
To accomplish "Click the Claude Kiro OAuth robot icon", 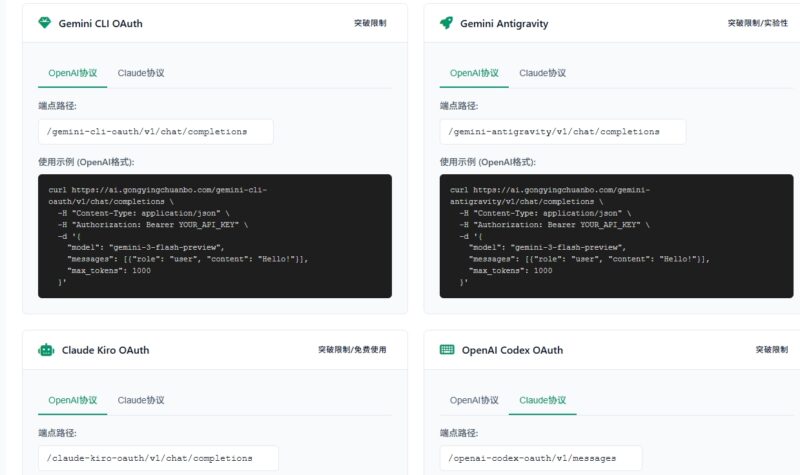I will (x=46, y=350).
